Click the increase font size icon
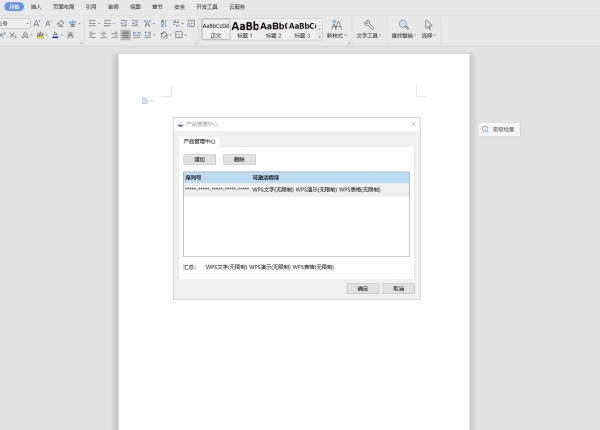The width and height of the screenshot is (600, 430). point(37,23)
